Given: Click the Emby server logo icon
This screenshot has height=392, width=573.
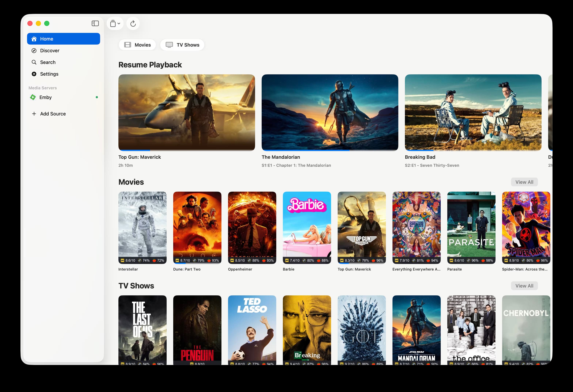Looking at the screenshot, I should coord(33,97).
